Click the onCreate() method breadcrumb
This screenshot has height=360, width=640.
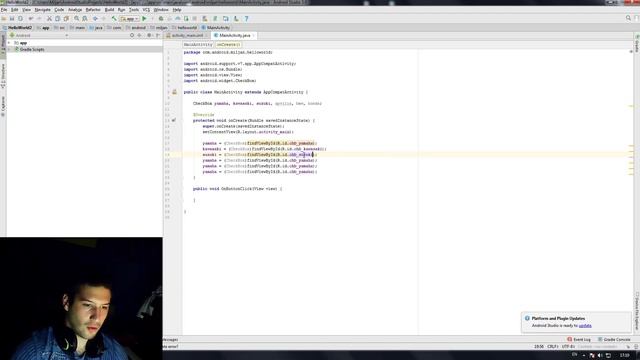click(x=228, y=44)
